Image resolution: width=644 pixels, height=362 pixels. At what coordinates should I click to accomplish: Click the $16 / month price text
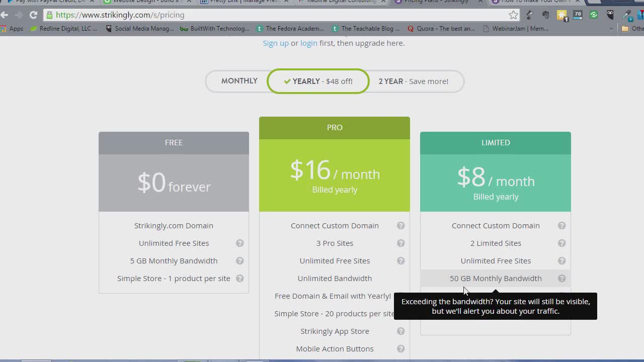click(335, 170)
